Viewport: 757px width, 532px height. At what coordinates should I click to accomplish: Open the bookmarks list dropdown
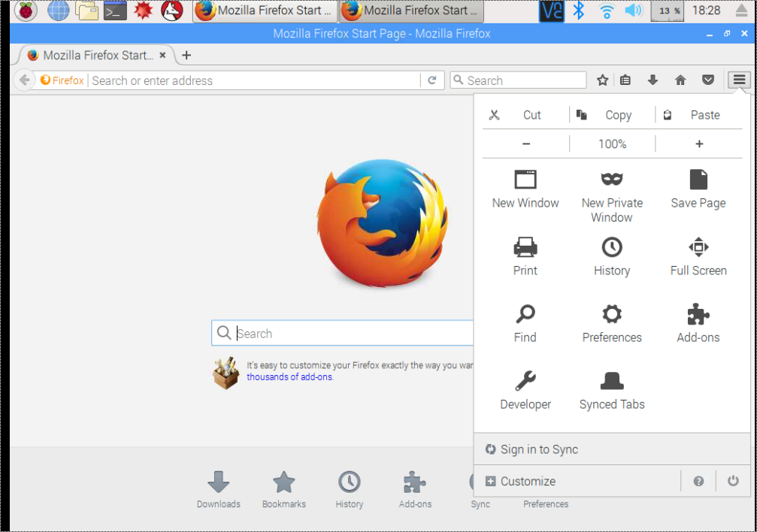625,80
